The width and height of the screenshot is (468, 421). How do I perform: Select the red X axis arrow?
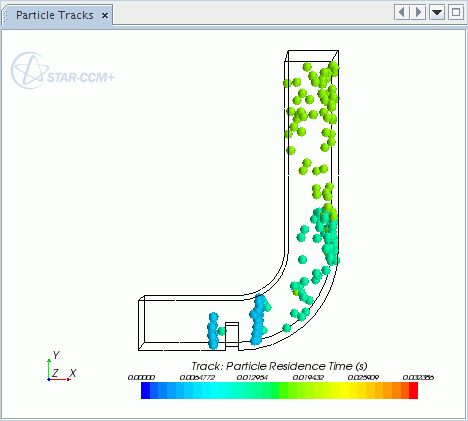[x=60, y=379]
